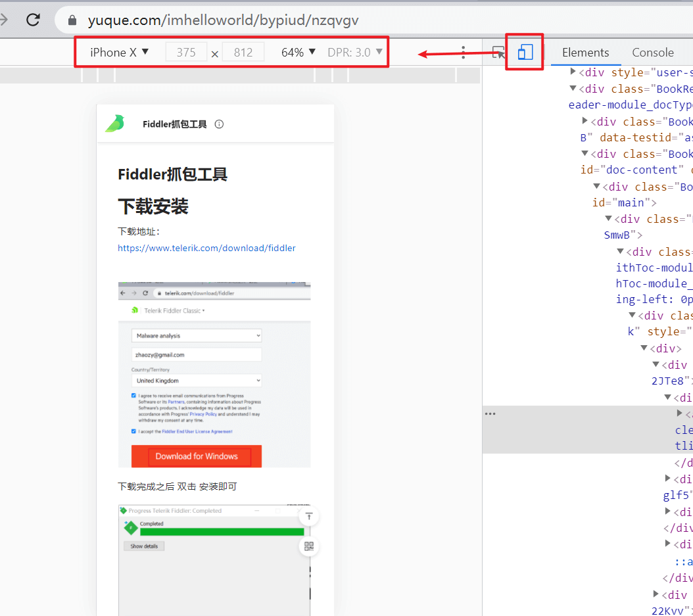Click the info icon beside Fiddler抓包工具

(219, 124)
